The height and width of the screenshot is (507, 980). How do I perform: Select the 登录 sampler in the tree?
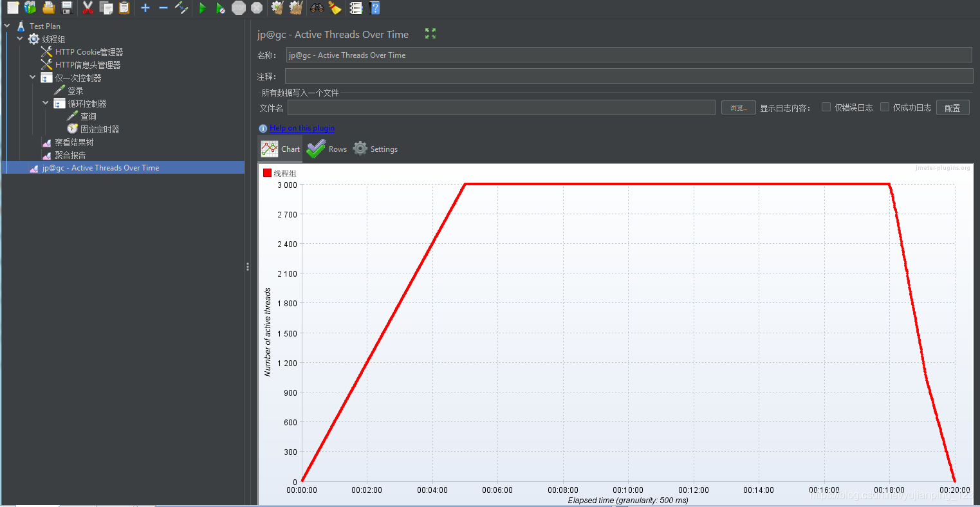[75, 91]
